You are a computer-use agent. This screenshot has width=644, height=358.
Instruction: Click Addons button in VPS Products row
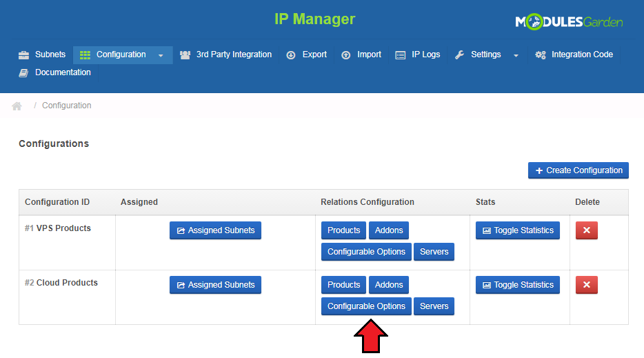pos(388,230)
